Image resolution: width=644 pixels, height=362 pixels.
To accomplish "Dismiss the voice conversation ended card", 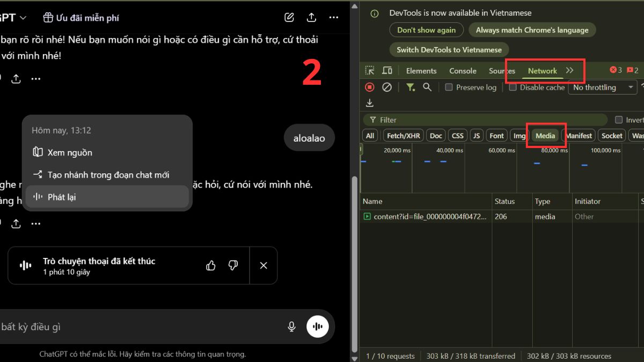I will point(264,265).
